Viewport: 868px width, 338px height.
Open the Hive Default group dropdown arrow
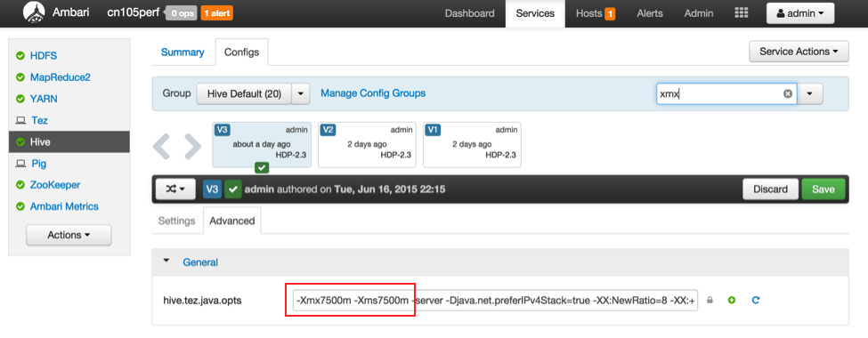[x=301, y=94]
